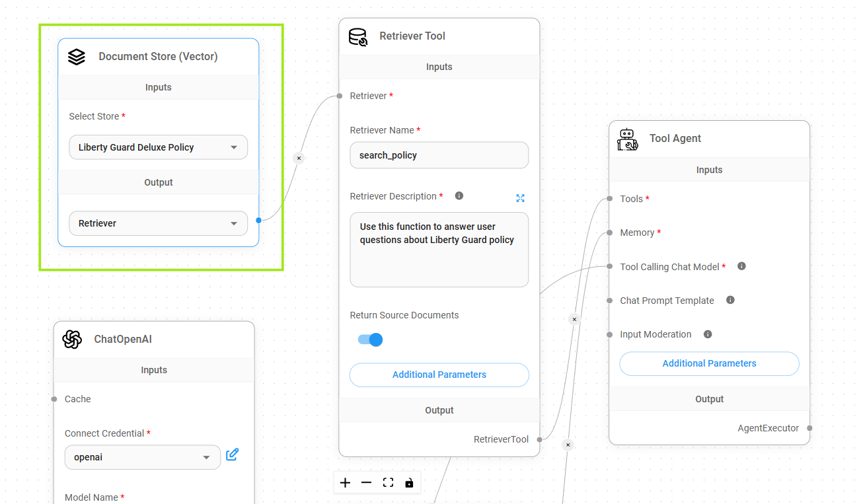Zoom out of the canvas

point(367,483)
